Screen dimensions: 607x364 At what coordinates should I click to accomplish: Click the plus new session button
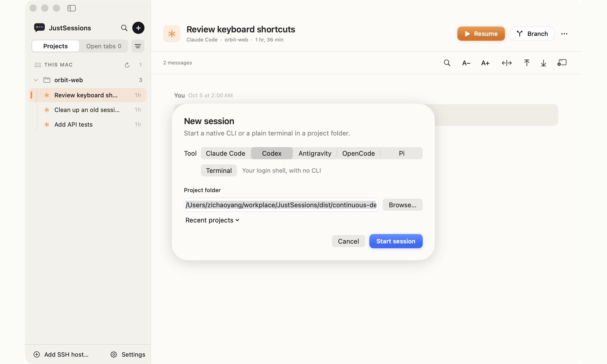(x=138, y=28)
